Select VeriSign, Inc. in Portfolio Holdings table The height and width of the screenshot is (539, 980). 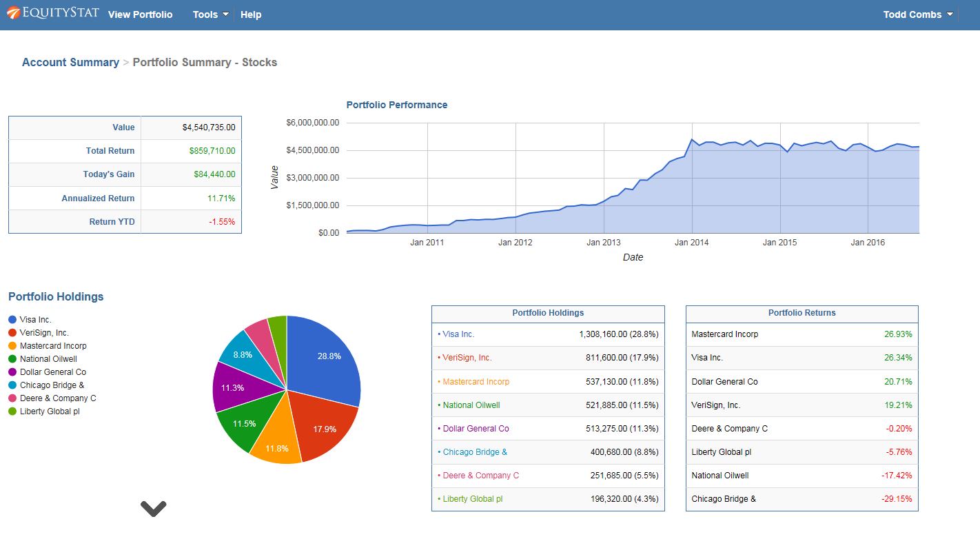click(468, 357)
